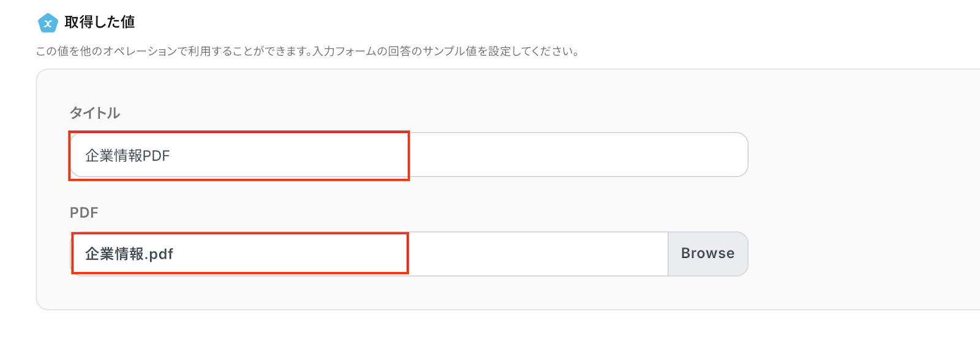The height and width of the screenshot is (342, 980).
Task: Click the 企業情報.pdf file name text
Action: (x=129, y=254)
